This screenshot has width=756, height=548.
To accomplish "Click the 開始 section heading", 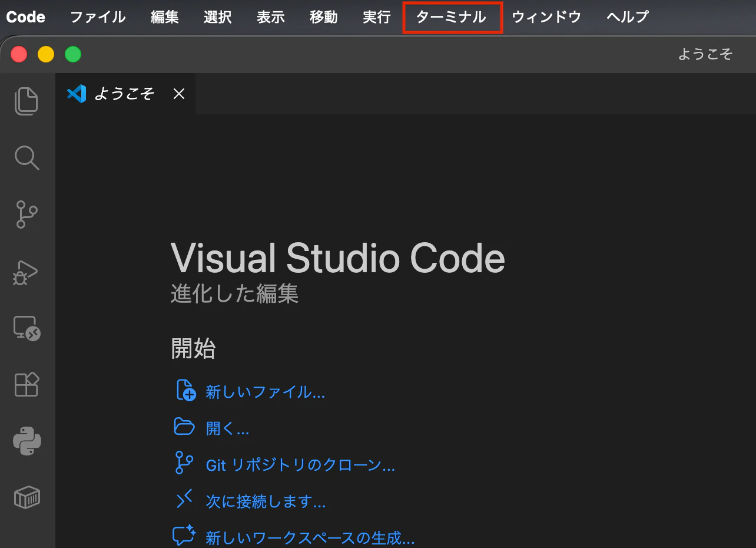I will click(193, 349).
